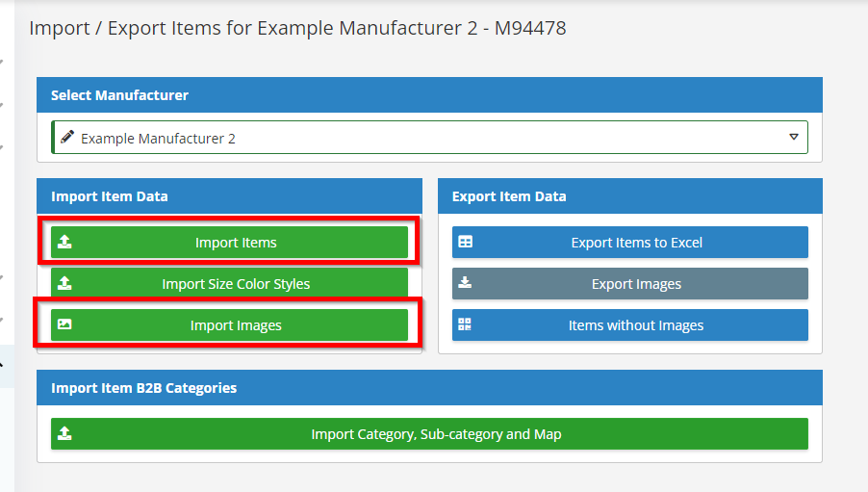The image size is (868, 492).
Task: Export Items to Excel
Action: click(630, 242)
